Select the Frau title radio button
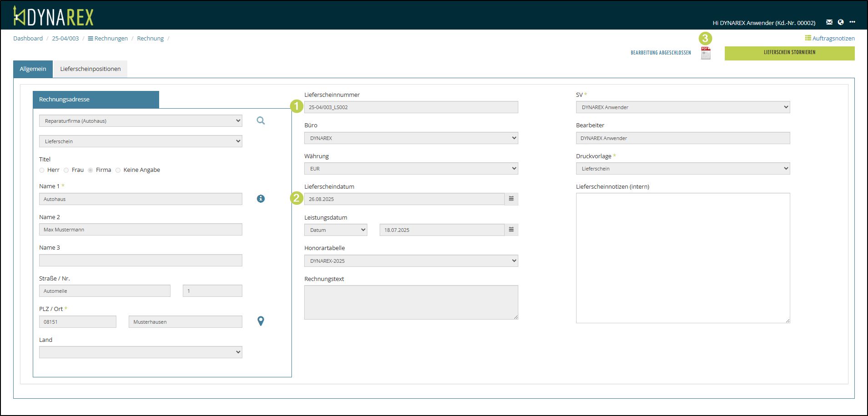Image resolution: width=868 pixels, height=416 pixels. (x=66, y=170)
